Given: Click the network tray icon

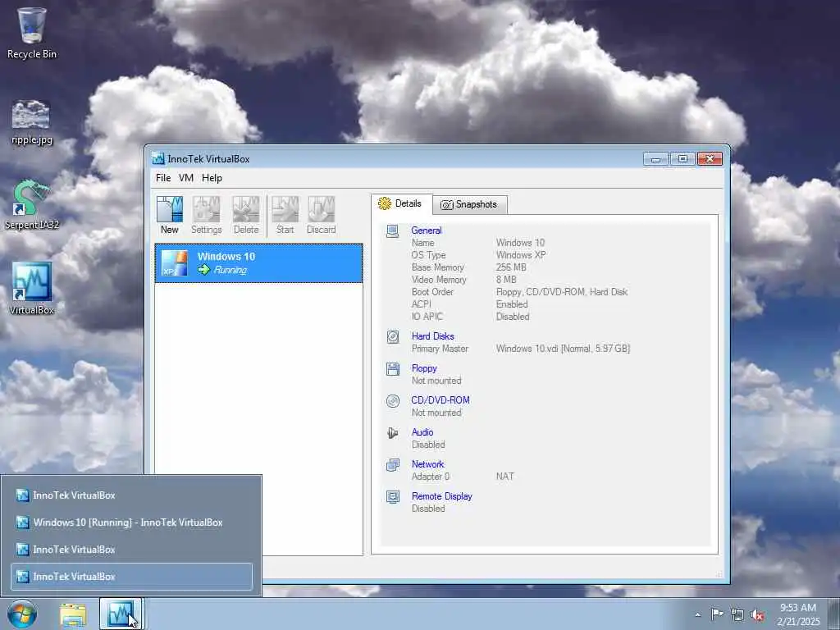Looking at the screenshot, I should tap(737, 614).
